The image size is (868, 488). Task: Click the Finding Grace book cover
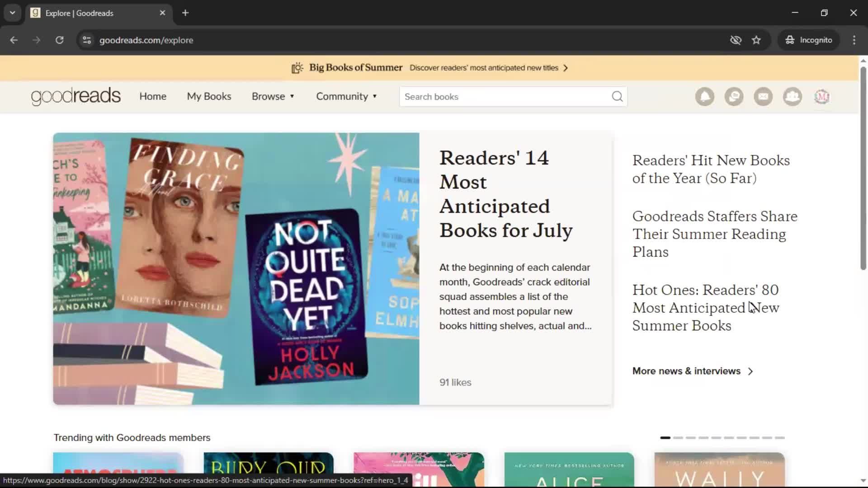[181, 228]
